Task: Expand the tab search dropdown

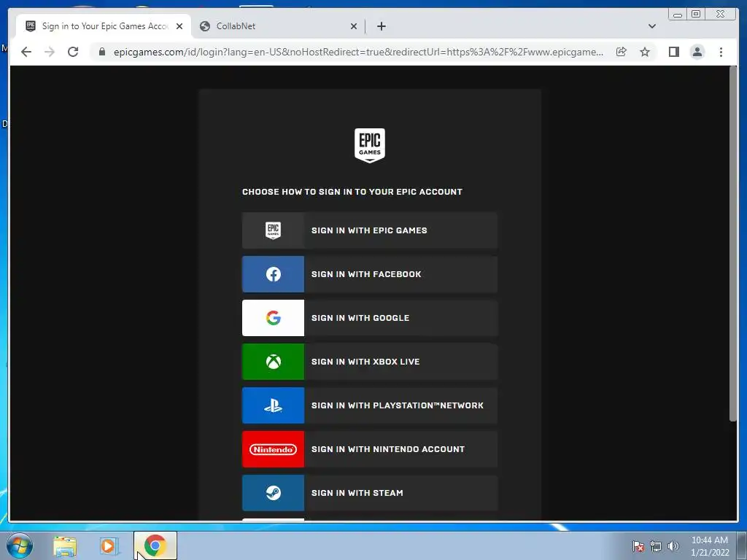Action: (x=652, y=26)
